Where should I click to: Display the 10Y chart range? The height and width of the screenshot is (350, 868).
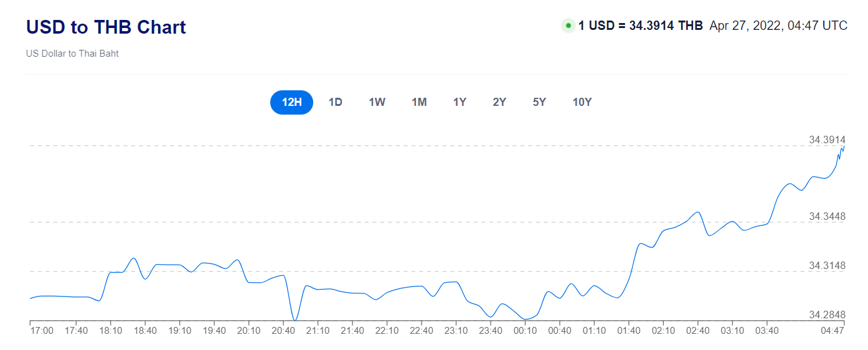[x=582, y=102]
